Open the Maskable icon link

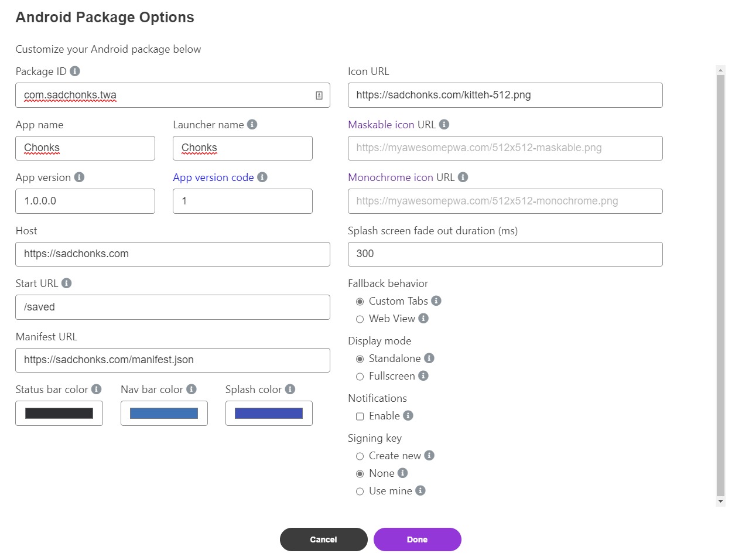(x=381, y=125)
